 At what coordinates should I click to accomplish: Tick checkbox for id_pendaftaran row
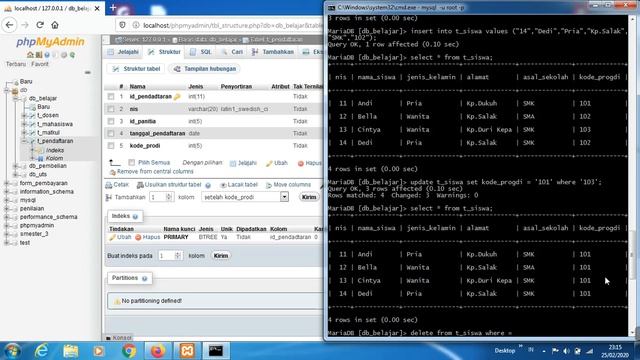tap(111, 97)
